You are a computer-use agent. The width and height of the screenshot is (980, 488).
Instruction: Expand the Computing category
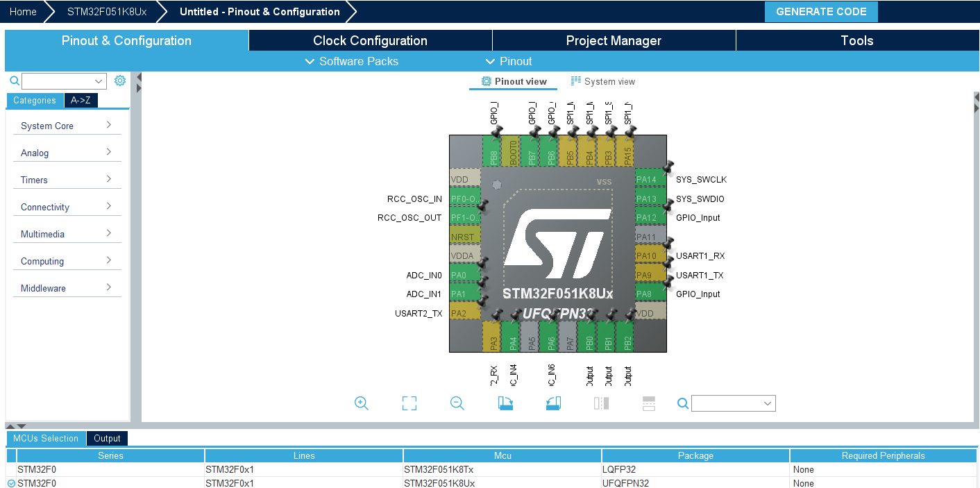pyautogui.click(x=67, y=261)
